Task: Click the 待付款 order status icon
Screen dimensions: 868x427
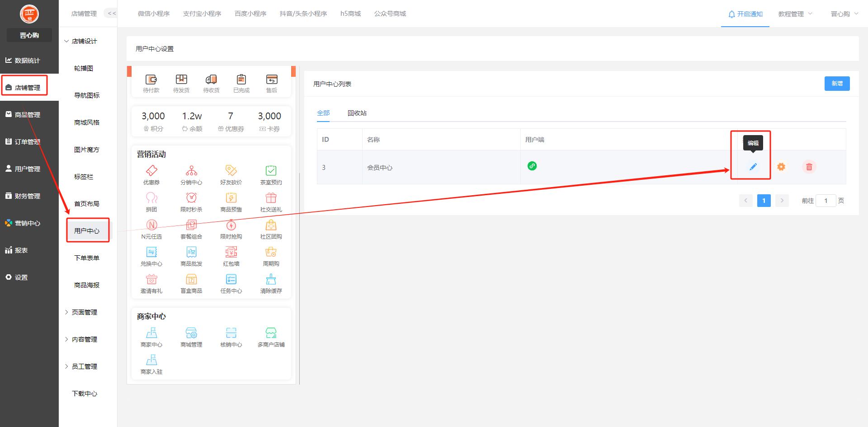Action: [x=151, y=80]
